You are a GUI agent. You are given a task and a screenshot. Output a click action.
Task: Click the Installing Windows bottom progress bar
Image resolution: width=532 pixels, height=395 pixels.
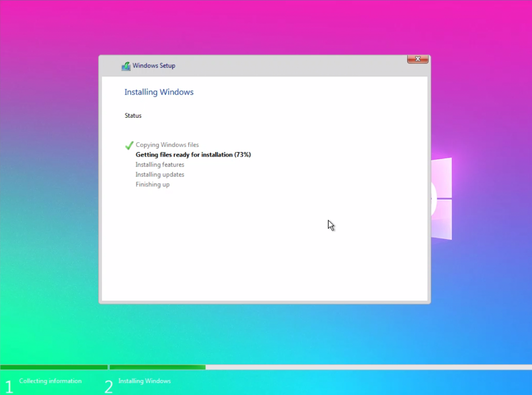(x=321, y=367)
